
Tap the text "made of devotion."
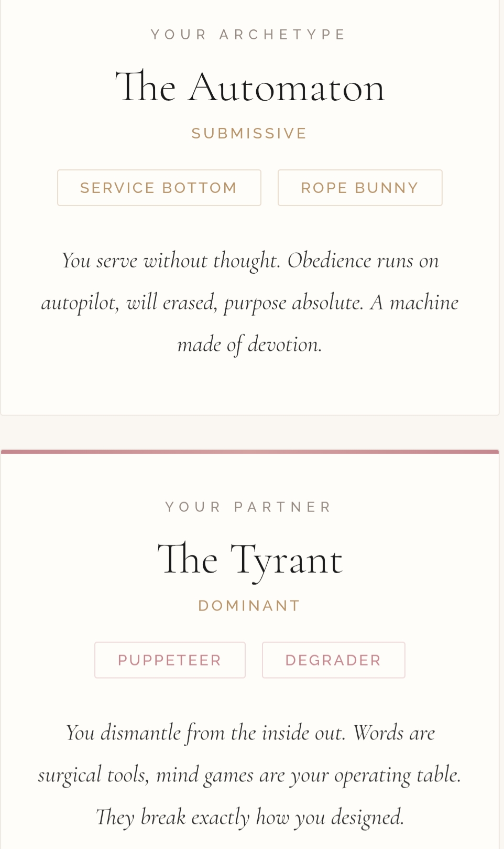pyautogui.click(x=250, y=345)
